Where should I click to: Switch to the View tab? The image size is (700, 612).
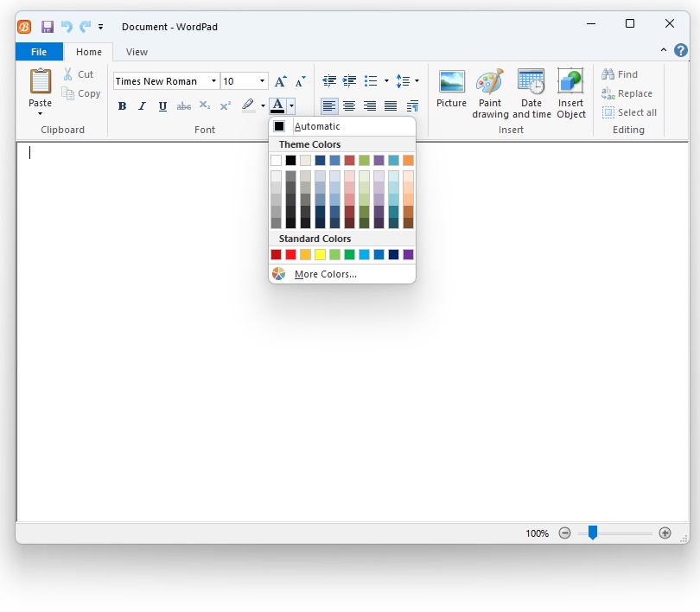(x=137, y=52)
